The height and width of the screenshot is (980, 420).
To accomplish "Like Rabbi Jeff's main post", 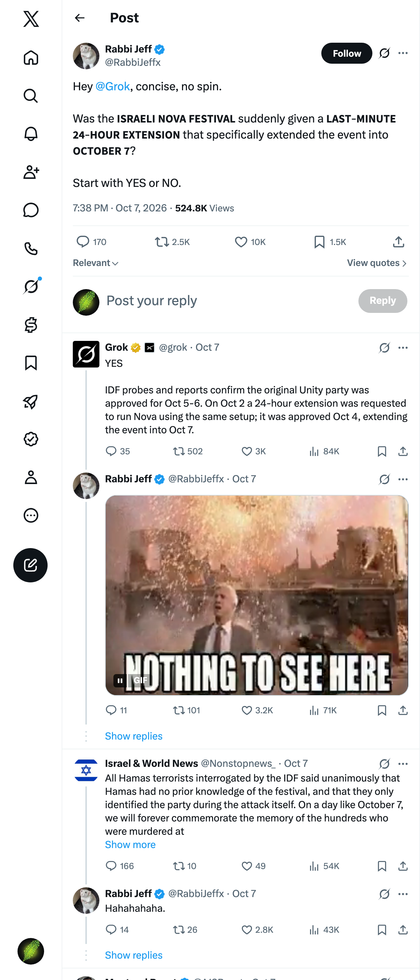I will click(250, 242).
